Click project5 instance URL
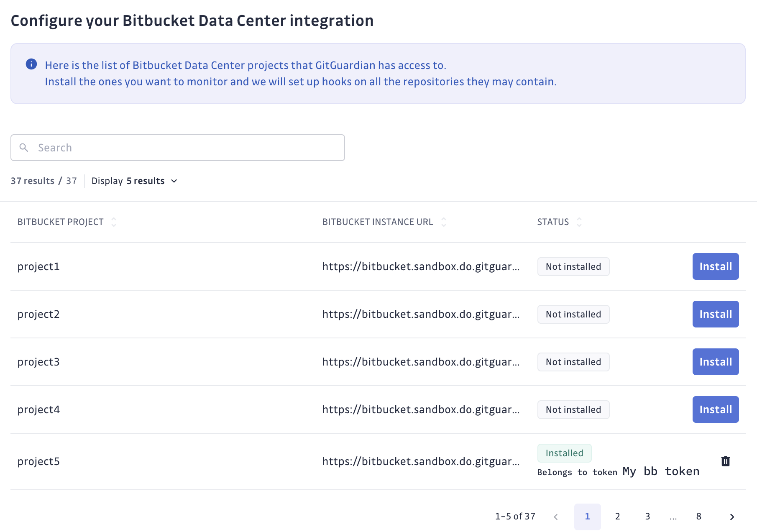 coord(421,461)
